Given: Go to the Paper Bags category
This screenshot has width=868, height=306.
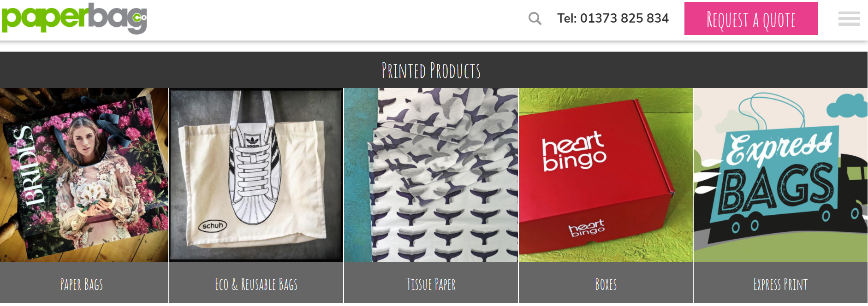Looking at the screenshot, I should tap(82, 284).
